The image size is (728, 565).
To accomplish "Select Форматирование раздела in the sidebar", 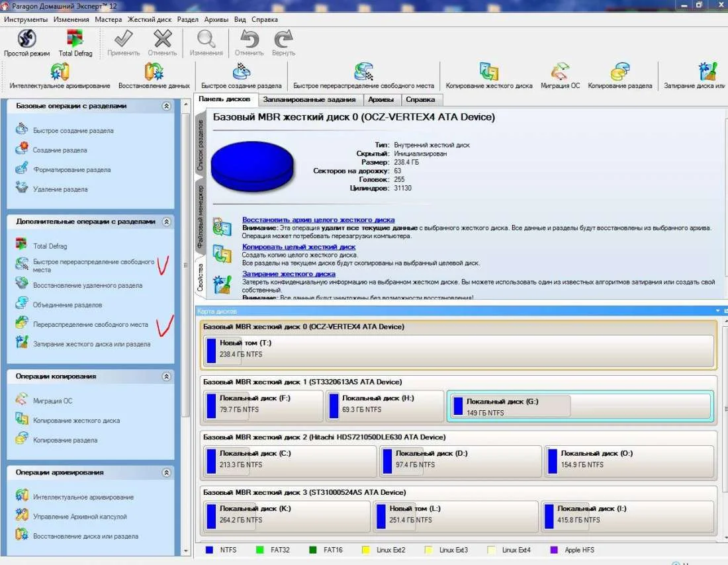I will (x=71, y=170).
